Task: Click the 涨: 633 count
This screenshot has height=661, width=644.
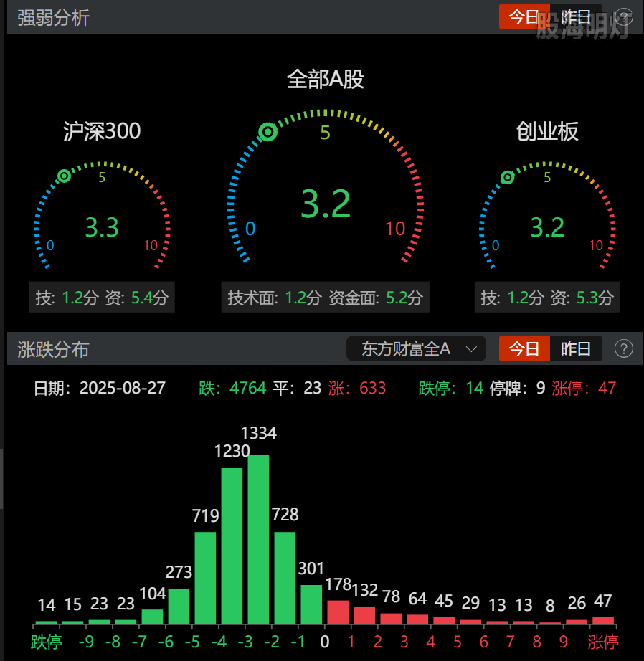Action: [x=357, y=389]
